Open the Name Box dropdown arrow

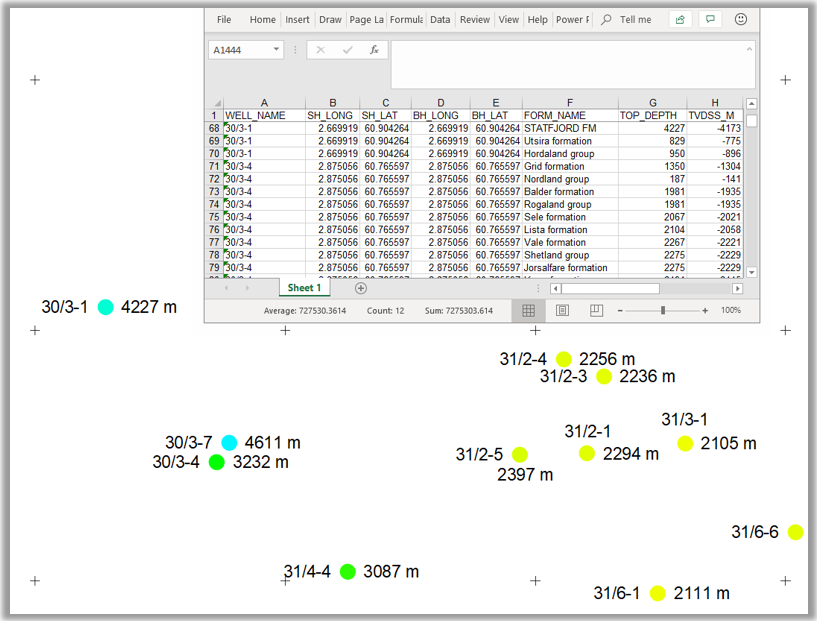pos(277,50)
